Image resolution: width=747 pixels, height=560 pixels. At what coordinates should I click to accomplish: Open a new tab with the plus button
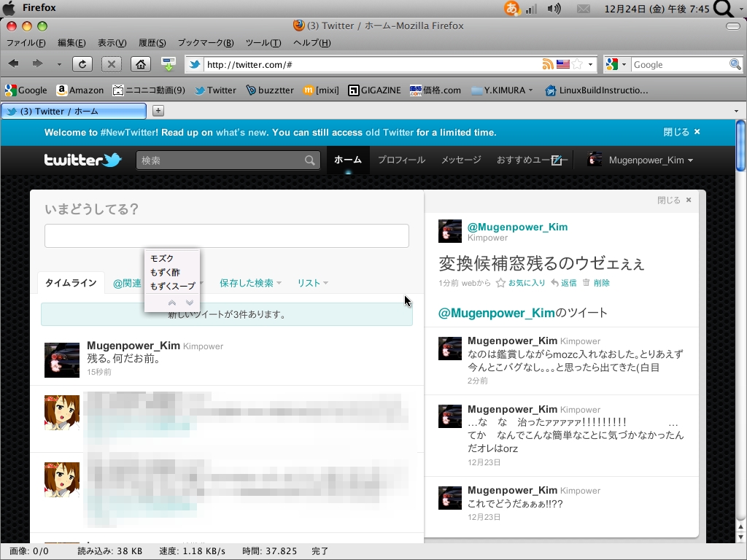pos(158,111)
